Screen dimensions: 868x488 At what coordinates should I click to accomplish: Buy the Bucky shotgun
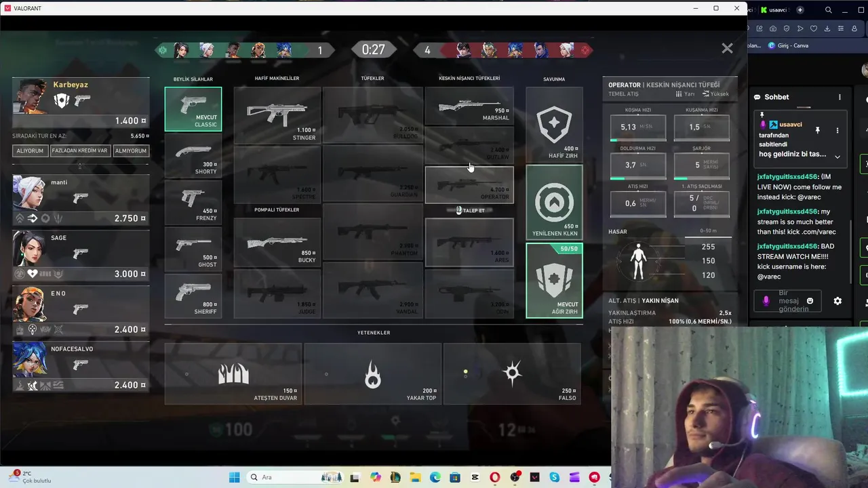(x=277, y=244)
